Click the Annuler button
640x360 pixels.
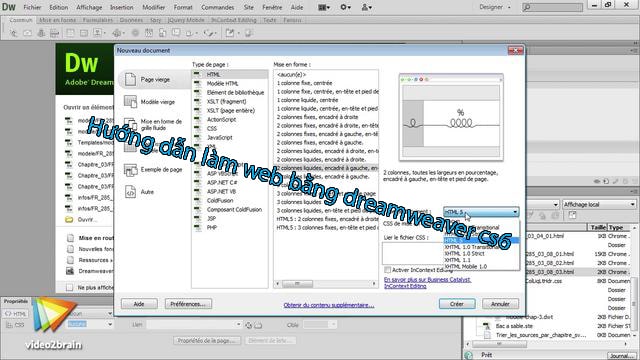pos(500,304)
